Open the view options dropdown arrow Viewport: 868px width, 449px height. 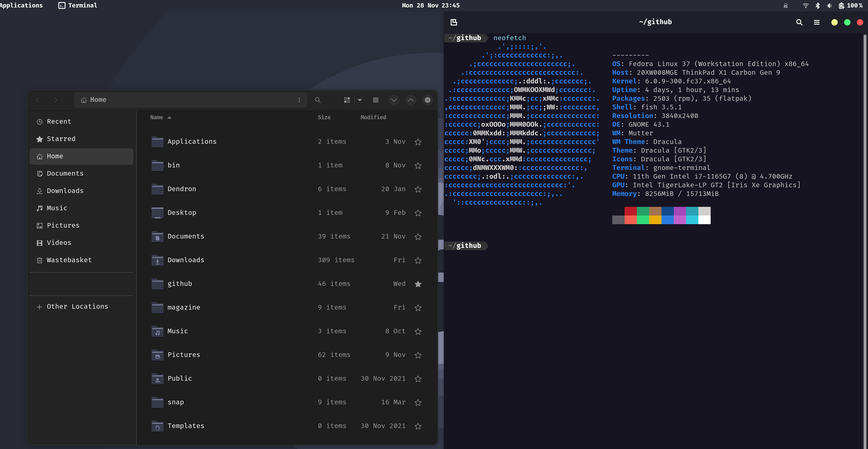[x=360, y=100]
